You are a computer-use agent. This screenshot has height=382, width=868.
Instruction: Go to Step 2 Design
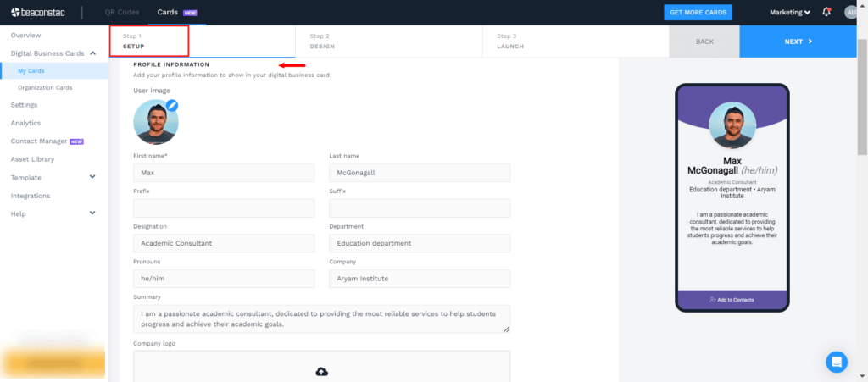click(388, 41)
